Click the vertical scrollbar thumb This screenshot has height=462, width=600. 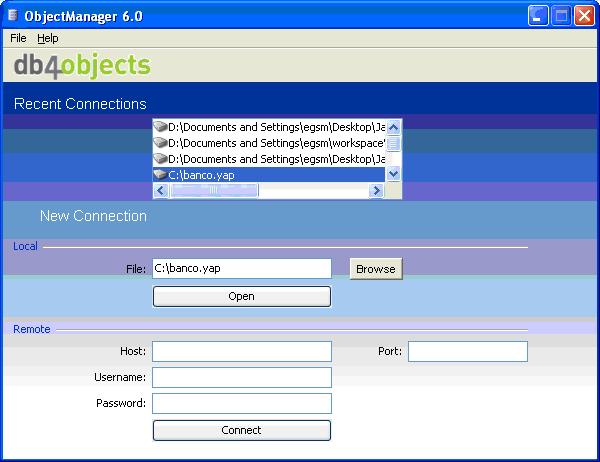393,144
